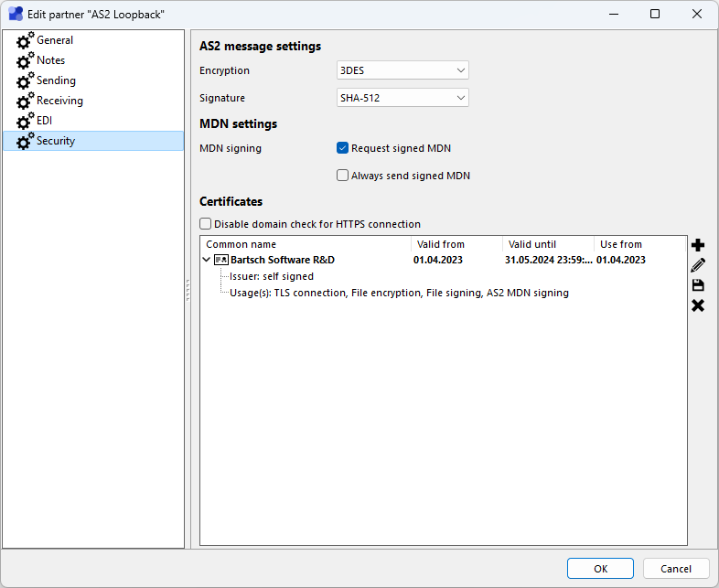Switch to the Sending settings page
The height and width of the screenshot is (588, 719).
click(56, 80)
